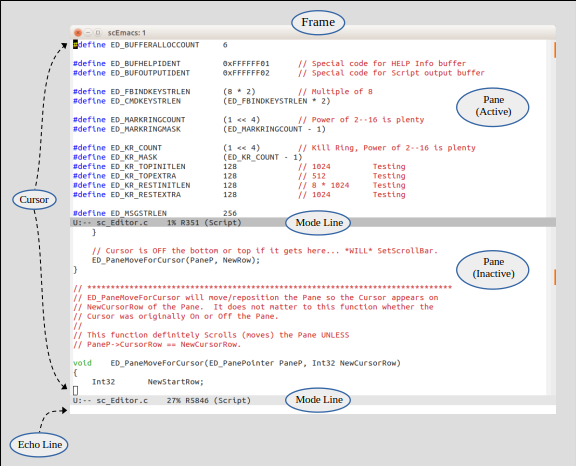Click comment line 'ED_PaneMoveForCursor will move/reposition the Pane'
The height and width of the screenshot is (466, 576).
pos(256,297)
